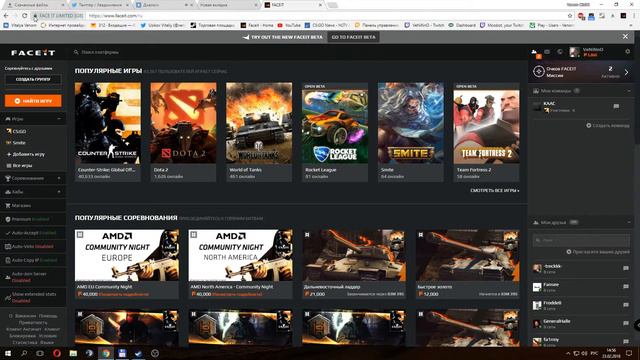
Task: Click the orange Найти игру button
Action: [33, 101]
